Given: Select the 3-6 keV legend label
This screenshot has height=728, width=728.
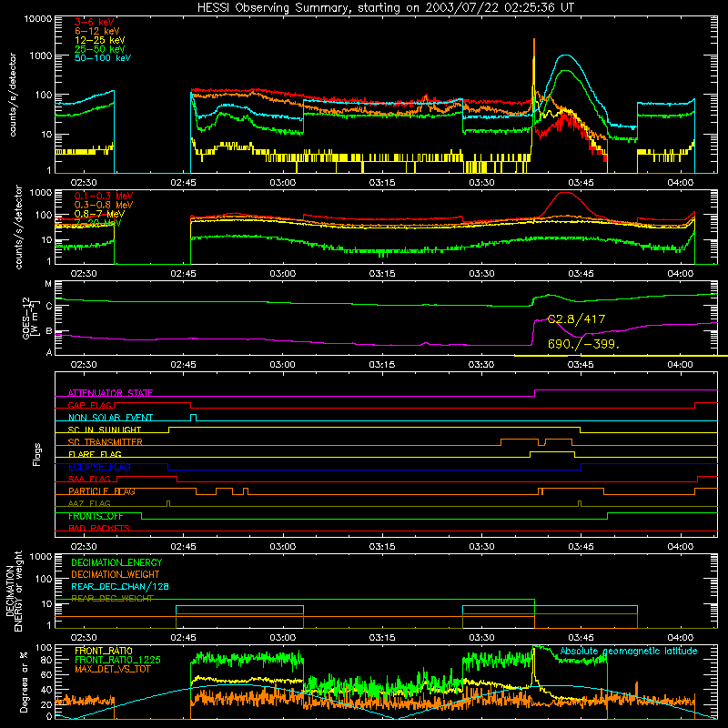Looking at the screenshot, I should 95,22.
